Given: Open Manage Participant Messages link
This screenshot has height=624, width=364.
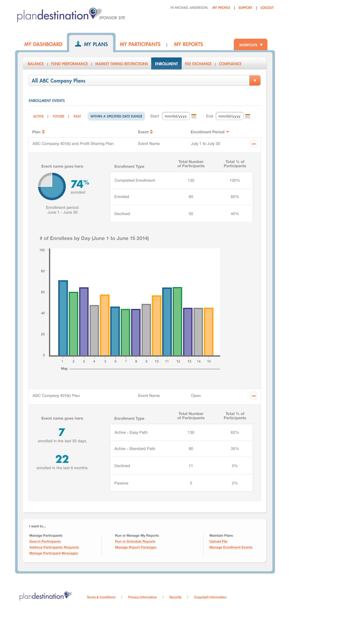Looking at the screenshot, I should (53, 553).
